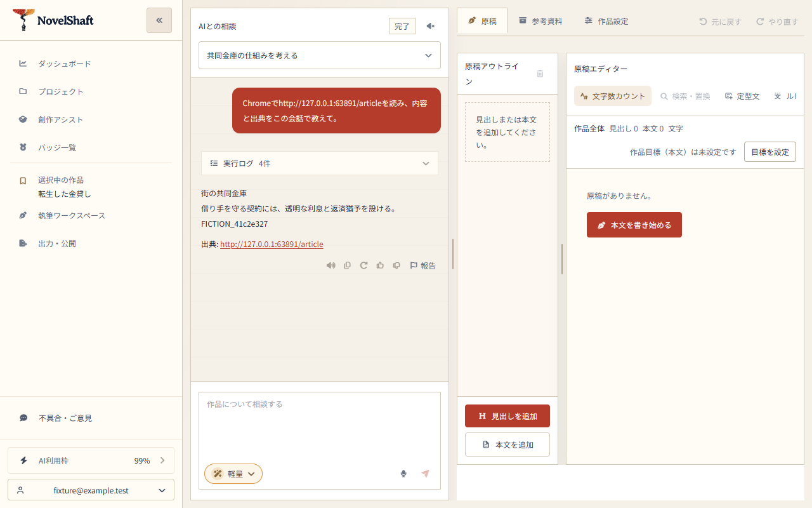Open 執筆ワークスペース in the sidebar
Image resolution: width=812 pixels, height=508 pixels.
click(91, 215)
